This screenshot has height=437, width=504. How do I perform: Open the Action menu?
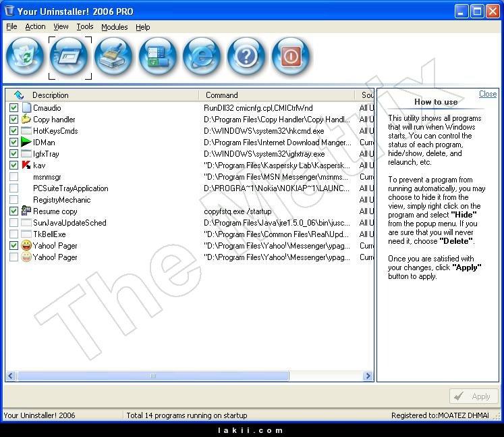35,27
